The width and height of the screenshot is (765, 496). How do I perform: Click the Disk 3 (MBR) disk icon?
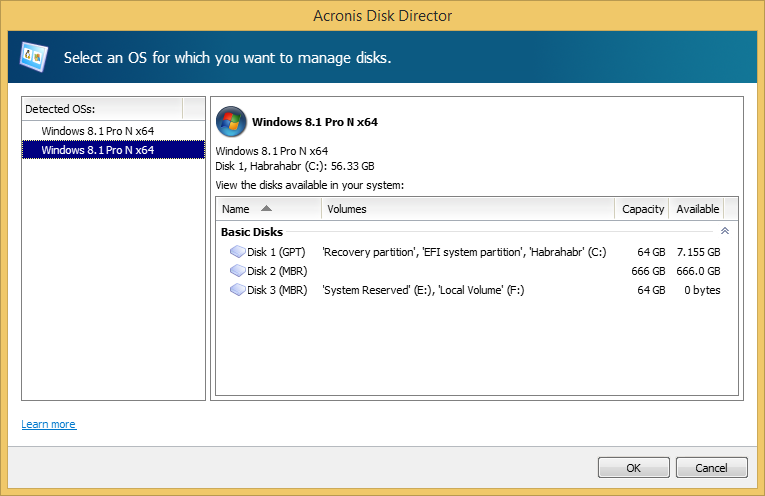(x=237, y=290)
